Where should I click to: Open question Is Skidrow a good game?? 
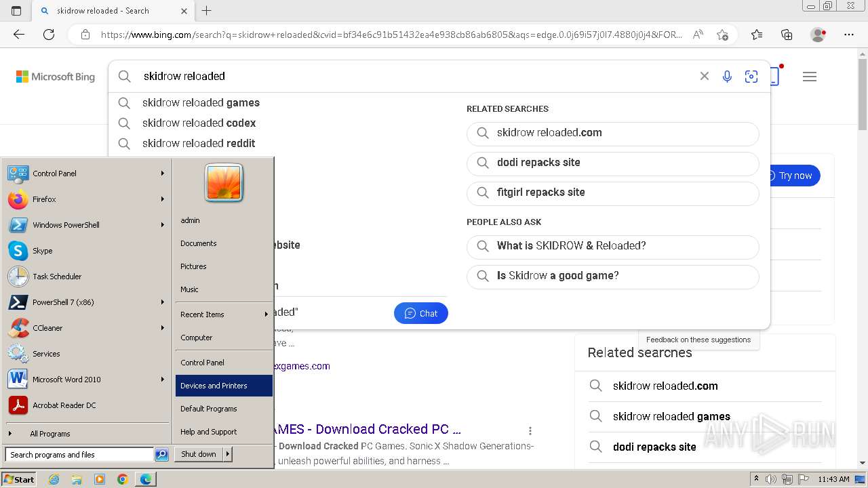click(613, 276)
